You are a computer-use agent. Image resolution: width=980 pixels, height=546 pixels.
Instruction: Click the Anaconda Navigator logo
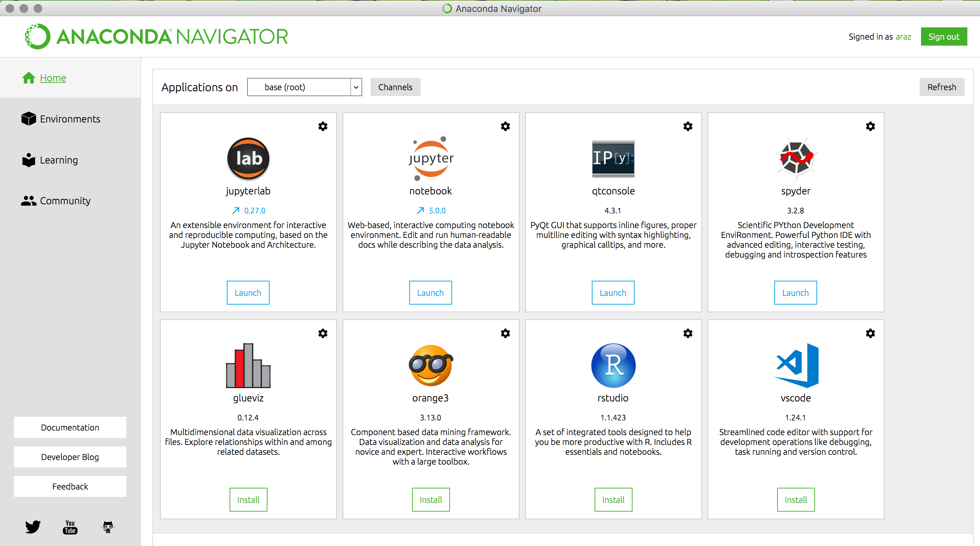[x=156, y=36]
